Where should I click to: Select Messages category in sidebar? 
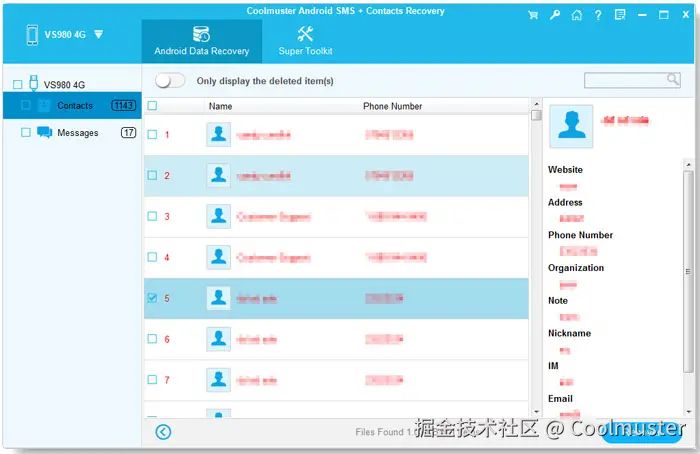(72, 133)
